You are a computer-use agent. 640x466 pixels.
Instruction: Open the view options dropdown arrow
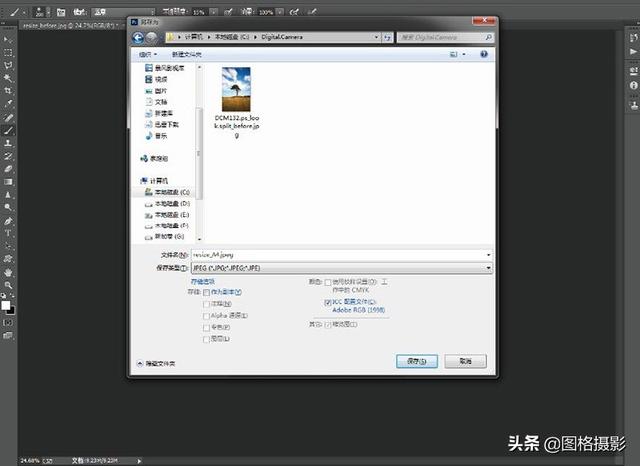click(464, 54)
